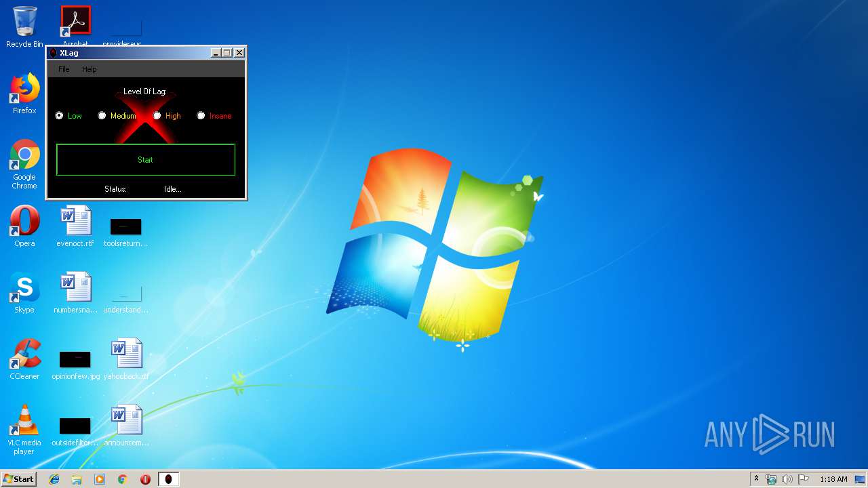Click the XLag taskbar button

168,479
